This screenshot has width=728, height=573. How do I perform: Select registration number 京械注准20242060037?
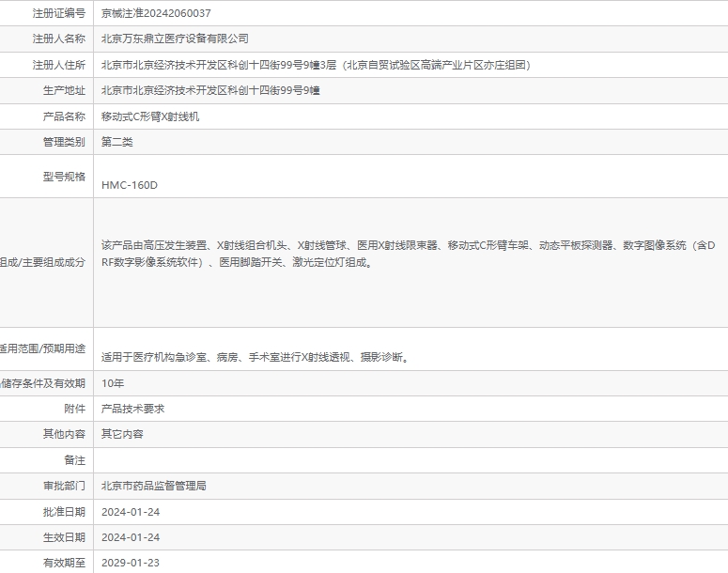point(156,13)
